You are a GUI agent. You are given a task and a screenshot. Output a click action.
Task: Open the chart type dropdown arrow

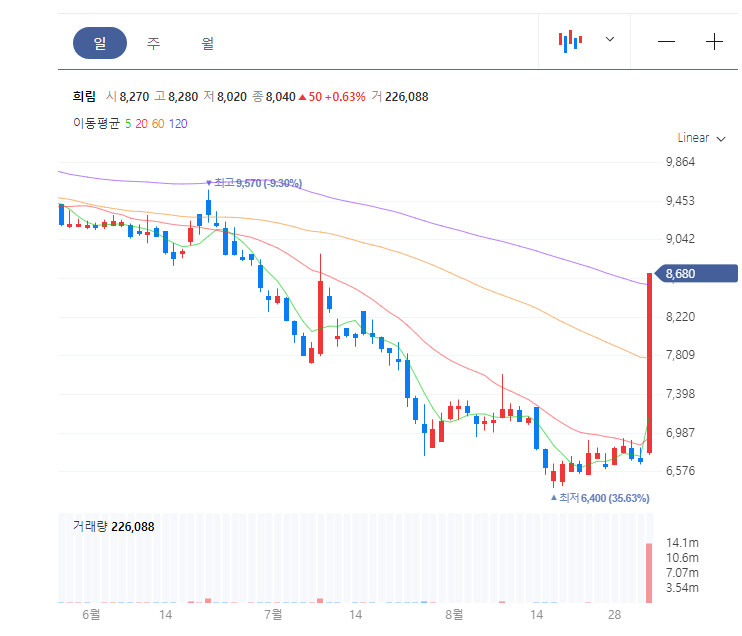click(x=610, y=39)
